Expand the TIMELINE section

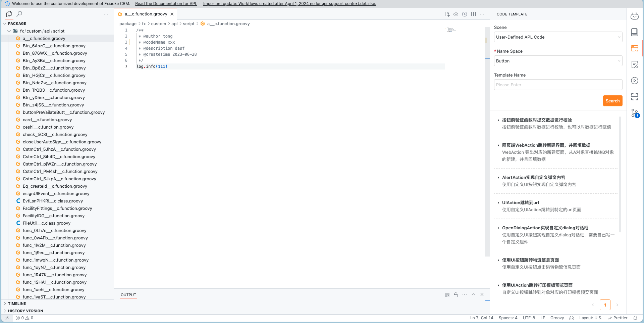pos(17,304)
